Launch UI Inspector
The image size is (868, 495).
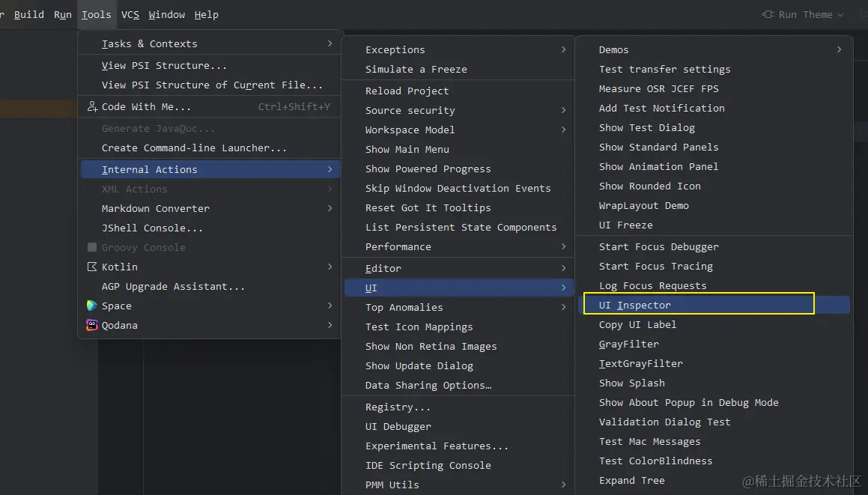(714, 305)
